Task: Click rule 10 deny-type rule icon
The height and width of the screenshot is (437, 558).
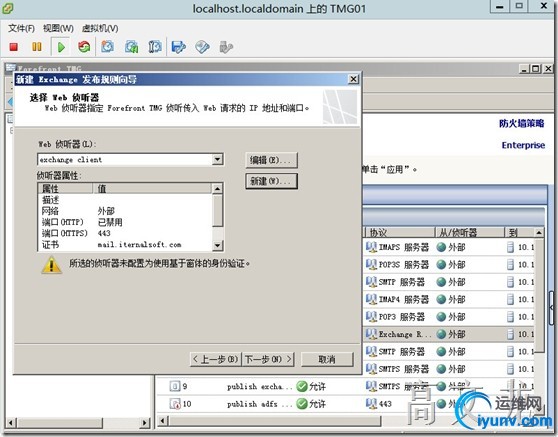Action: pos(175,404)
